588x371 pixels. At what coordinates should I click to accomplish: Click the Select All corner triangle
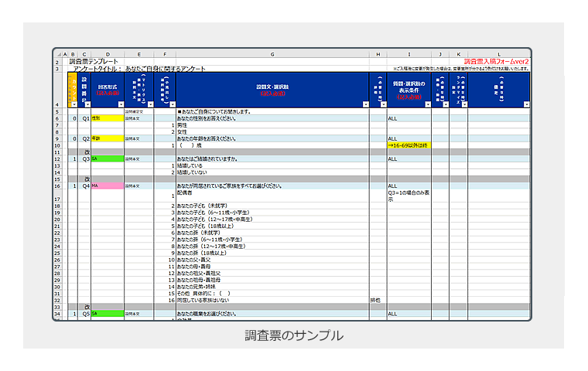pyautogui.click(x=58, y=55)
